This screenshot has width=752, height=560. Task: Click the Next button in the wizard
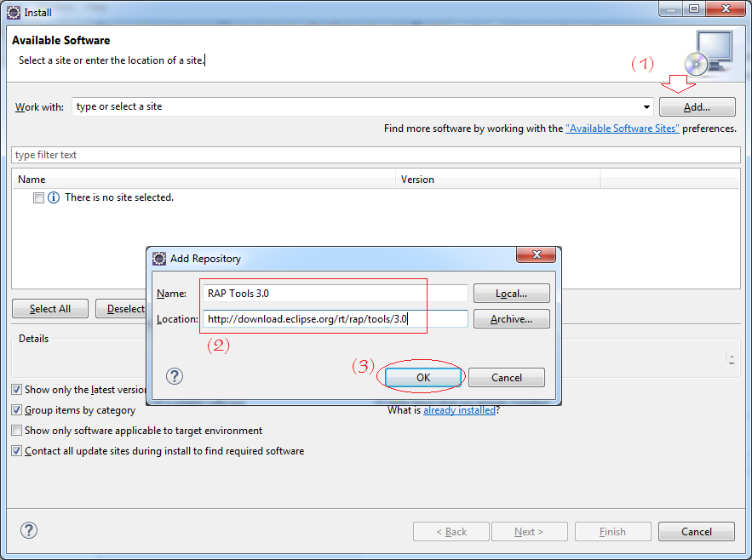click(x=530, y=532)
